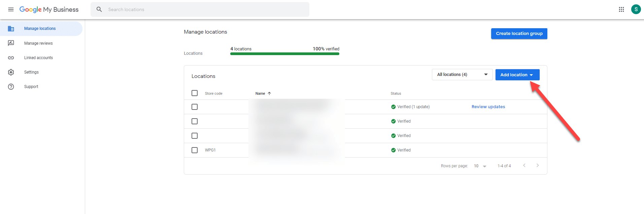This screenshot has height=214, width=644.
Task: Click the Support question mark icon
Action: click(x=11, y=87)
